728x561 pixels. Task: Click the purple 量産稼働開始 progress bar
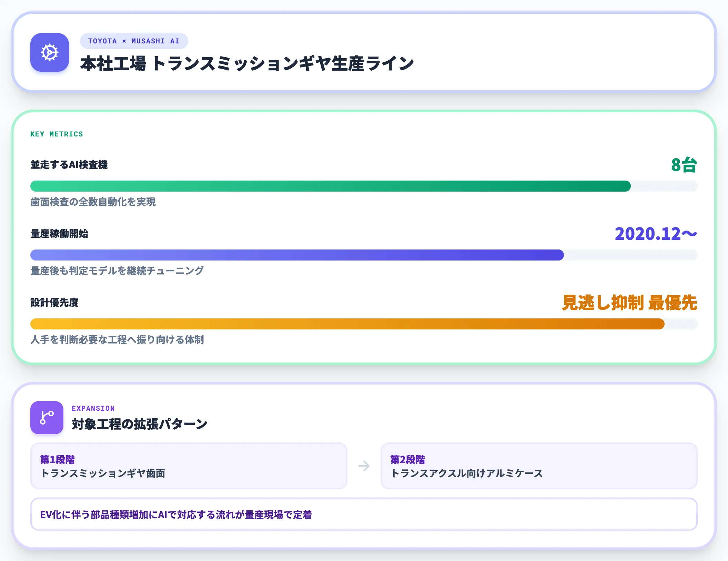click(364, 255)
